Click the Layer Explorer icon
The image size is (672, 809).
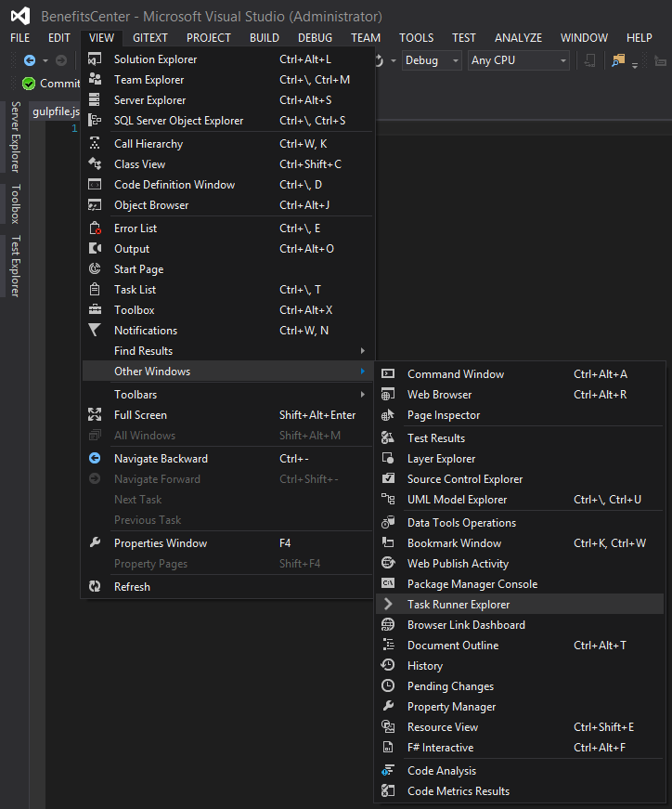tap(388, 458)
